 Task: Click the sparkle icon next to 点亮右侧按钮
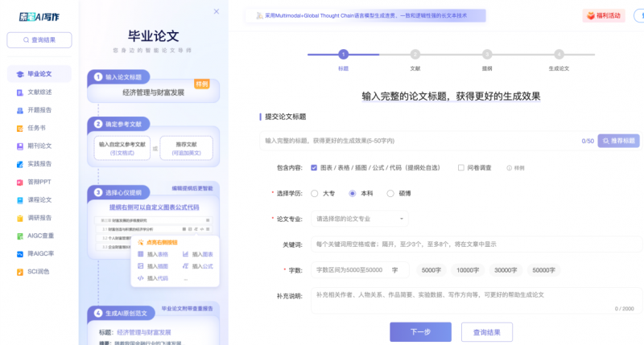[x=141, y=242]
